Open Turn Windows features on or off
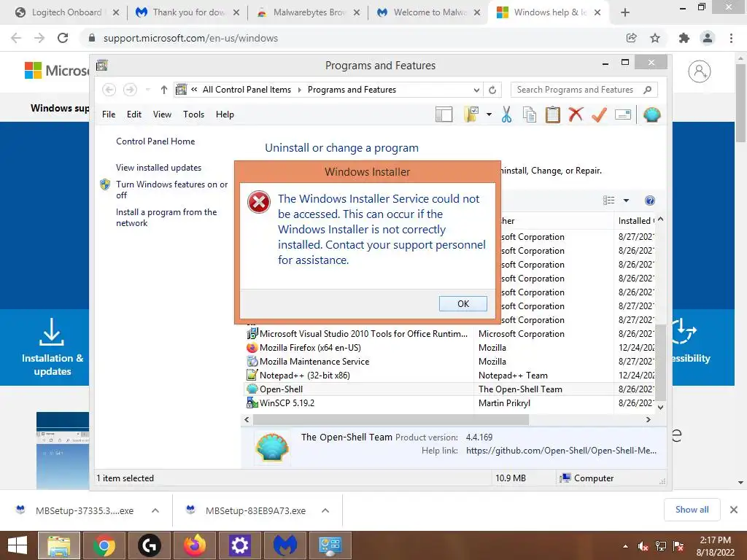Image resolution: width=747 pixels, height=560 pixels. [x=171, y=190]
